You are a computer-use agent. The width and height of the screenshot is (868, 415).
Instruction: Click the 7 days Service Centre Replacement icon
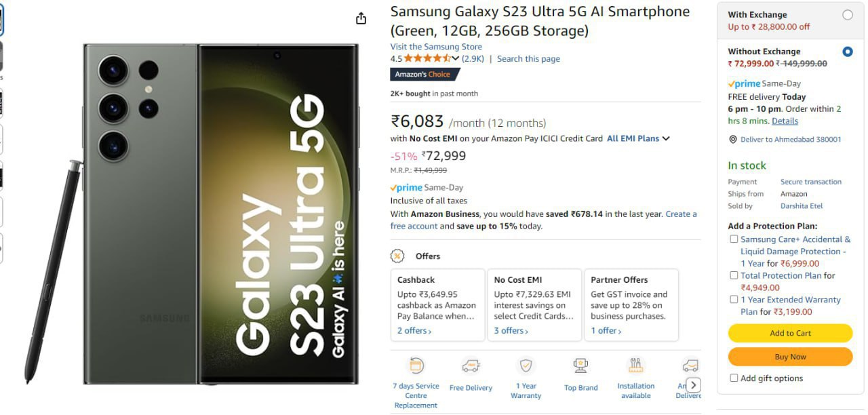click(x=416, y=365)
